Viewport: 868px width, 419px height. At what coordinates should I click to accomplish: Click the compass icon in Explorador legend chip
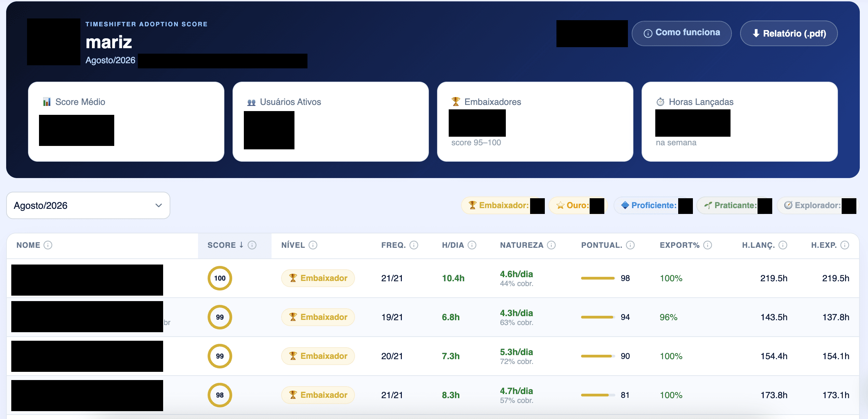click(x=788, y=205)
